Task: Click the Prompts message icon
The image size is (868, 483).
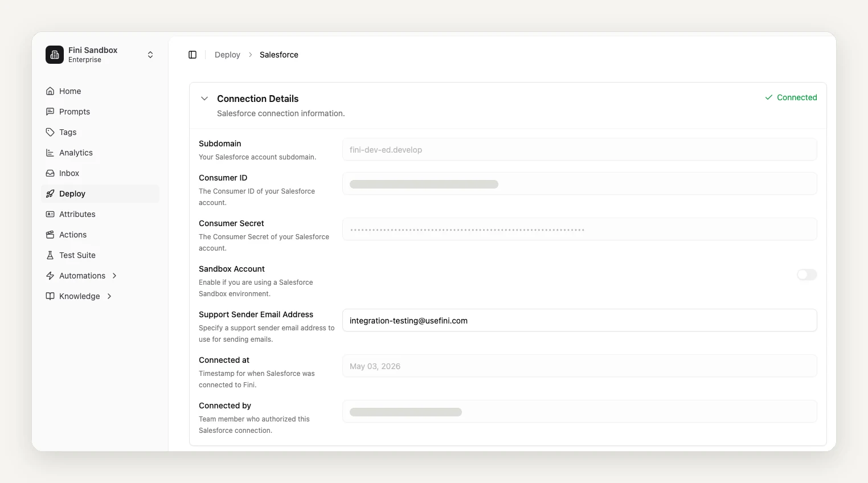Action: pos(50,112)
